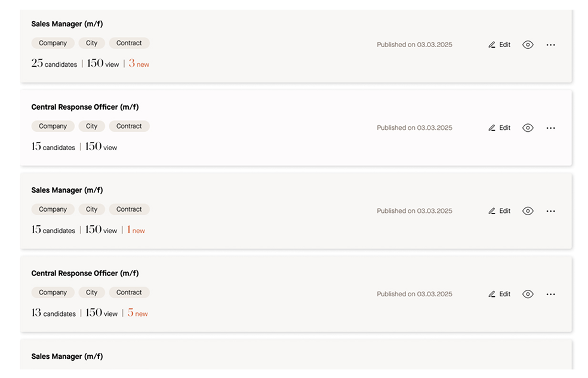Expand more actions on the third Sales Manager card

550,210
